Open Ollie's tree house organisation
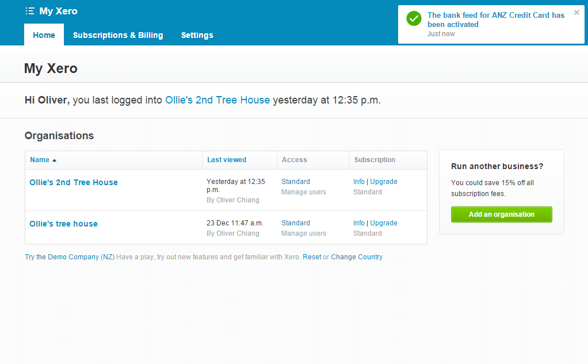This screenshot has height=364, width=588. click(63, 224)
